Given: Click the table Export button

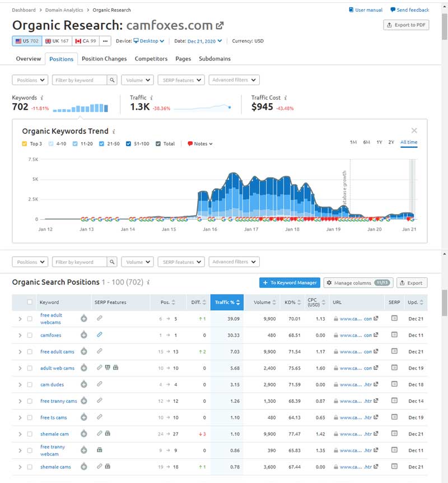Looking at the screenshot, I should [412, 283].
